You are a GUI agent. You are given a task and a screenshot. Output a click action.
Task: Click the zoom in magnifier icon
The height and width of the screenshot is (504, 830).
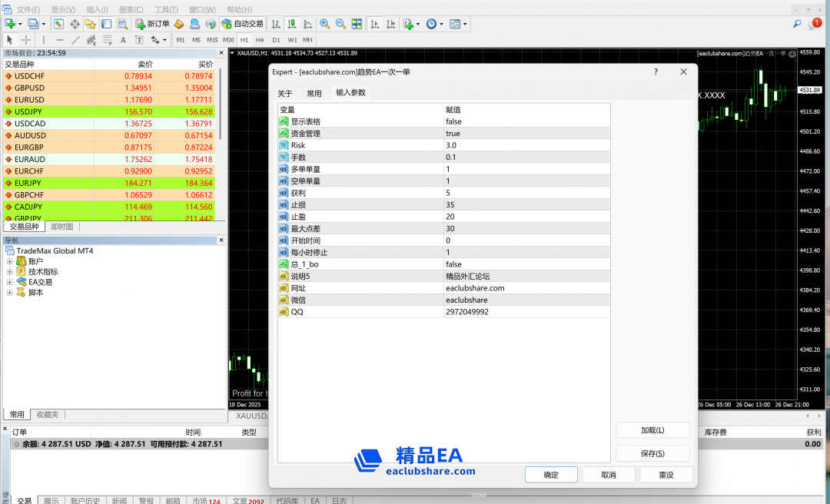click(x=324, y=24)
